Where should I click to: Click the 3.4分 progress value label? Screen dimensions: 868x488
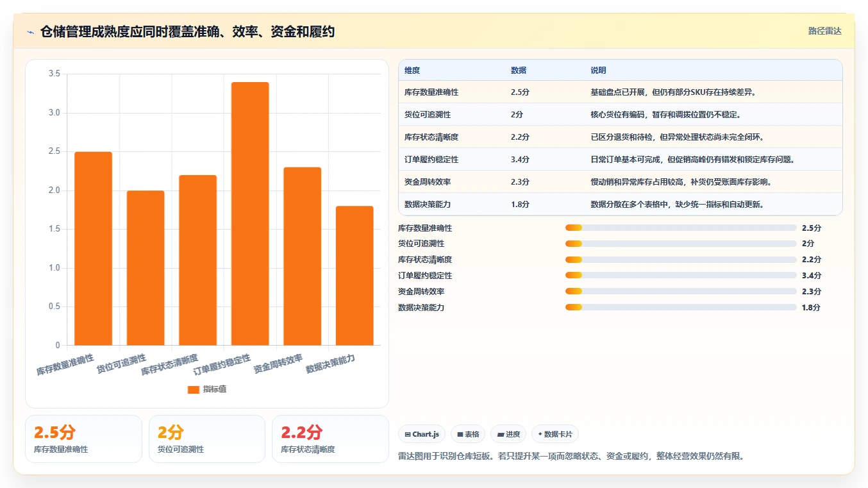811,276
